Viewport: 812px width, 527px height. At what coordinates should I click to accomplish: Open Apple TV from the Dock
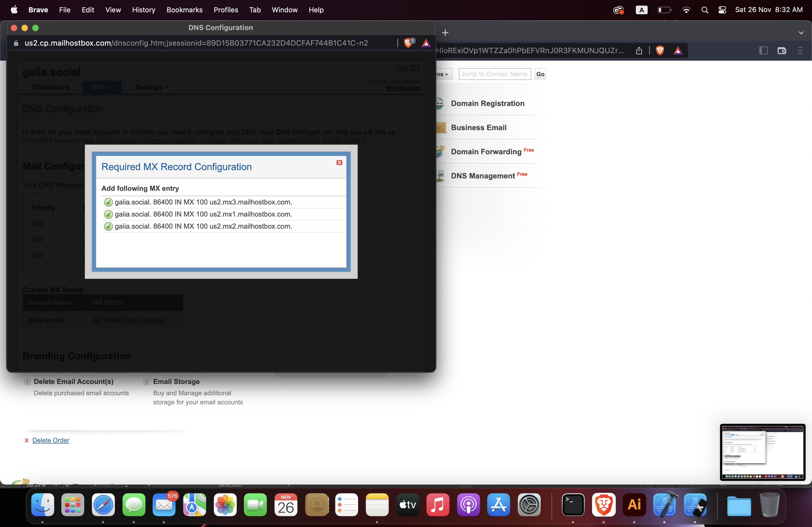coord(407,504)
